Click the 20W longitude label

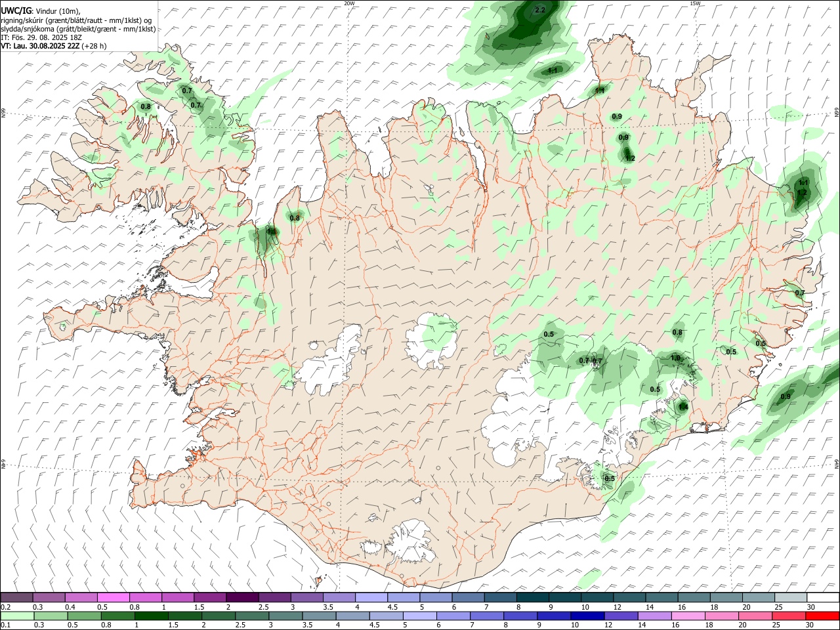pos(349,3)
